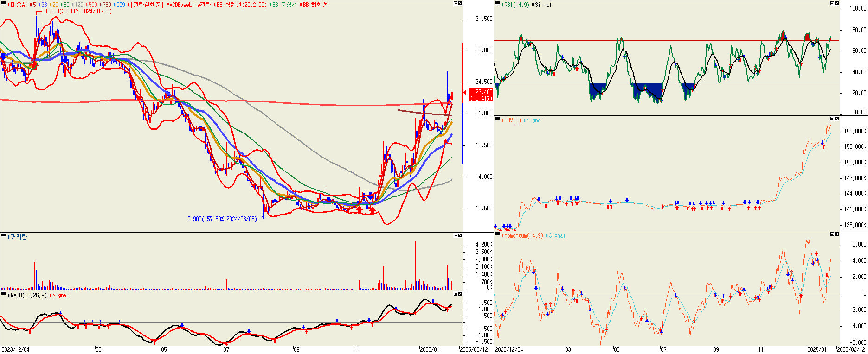Viewport: 868px width, 354px height.
Task: Close the RSI indicator panel
Action: click(837, 4)
